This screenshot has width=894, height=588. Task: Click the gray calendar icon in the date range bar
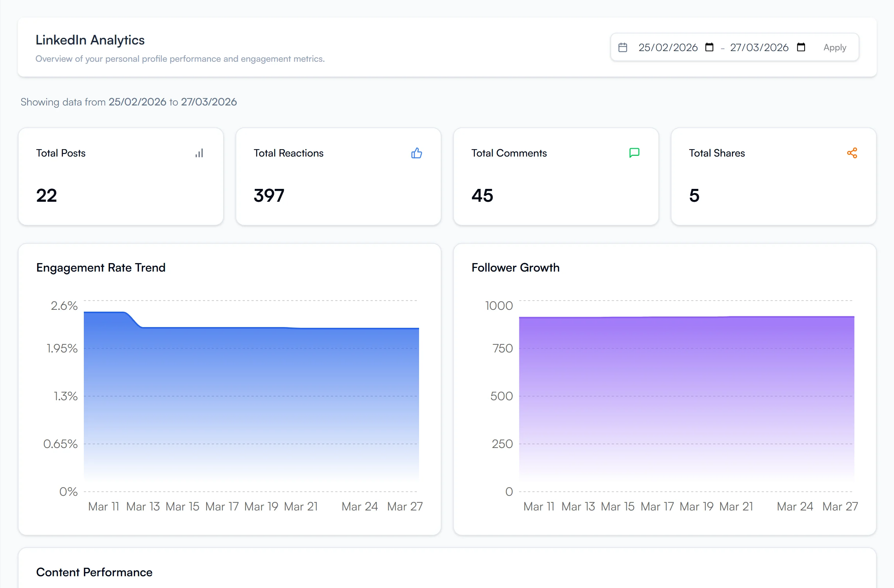pos(623,47)
